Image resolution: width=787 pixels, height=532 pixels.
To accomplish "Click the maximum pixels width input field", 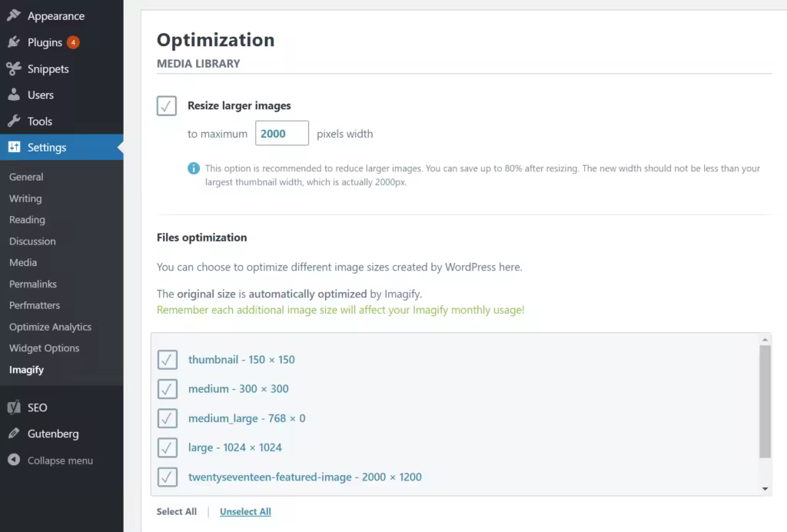I will (x=282, y=134).
